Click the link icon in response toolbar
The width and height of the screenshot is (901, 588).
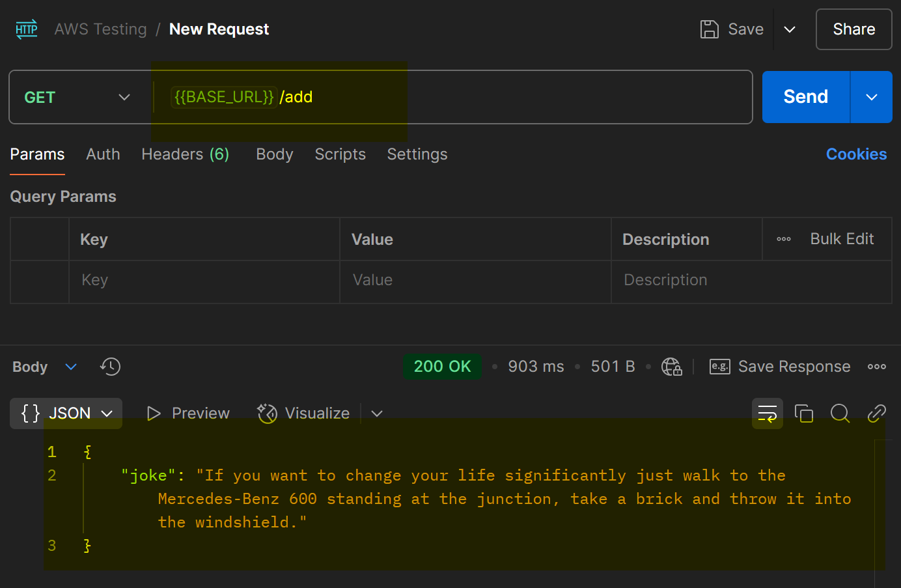point(876,413)
